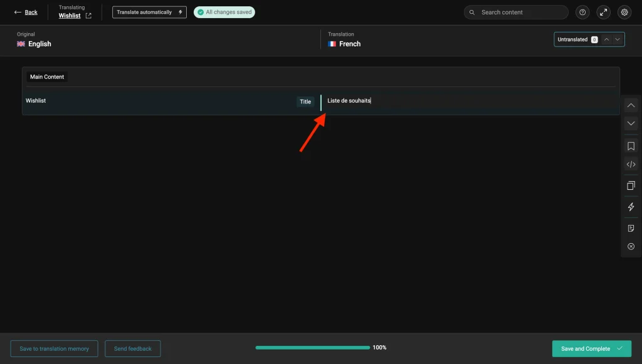Expand to fullscreen with the diagonal arrows icon
Image resolution: width=642 pixels, height=364 pixels.
pos(603,12)
